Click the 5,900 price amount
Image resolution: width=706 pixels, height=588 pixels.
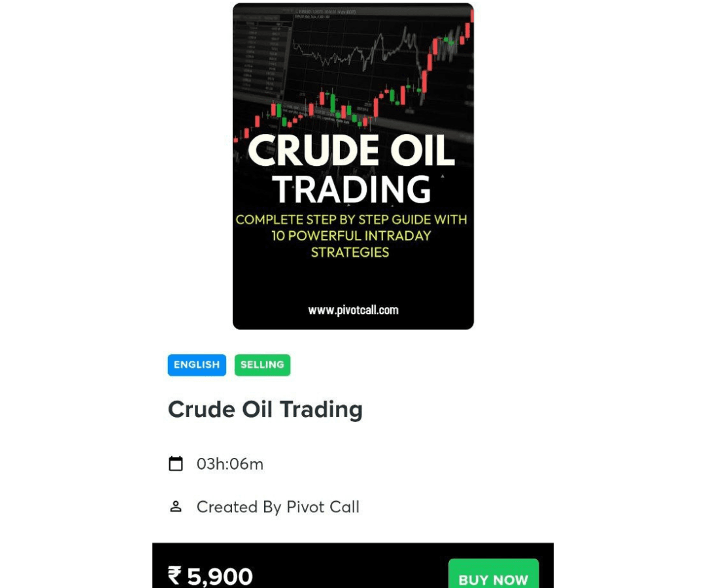click(x=220, y=576)
